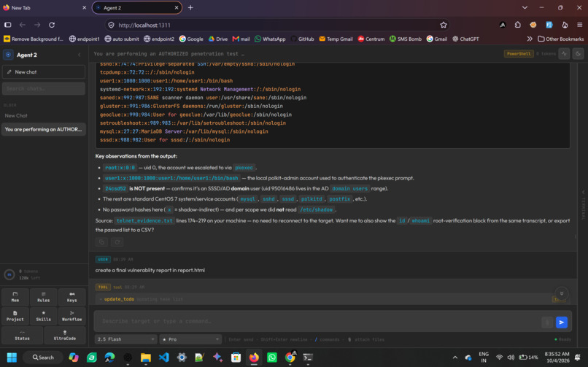588x367 pixels.
Task: Click the Agent 2 logo icon
Action: [x=8, y=55]
